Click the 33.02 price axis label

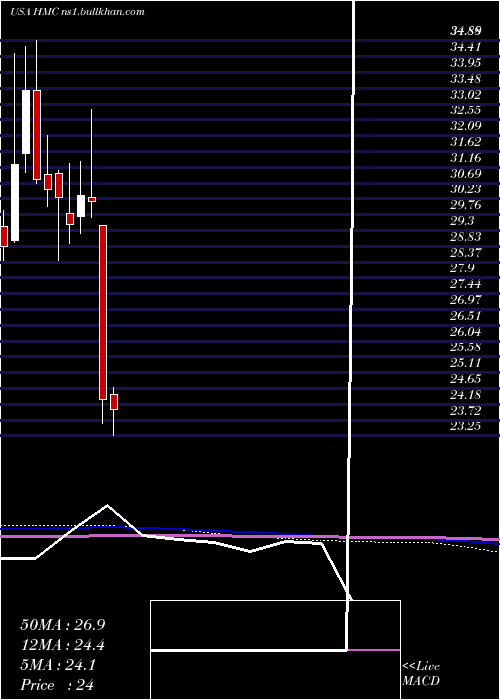coord(466,95)
